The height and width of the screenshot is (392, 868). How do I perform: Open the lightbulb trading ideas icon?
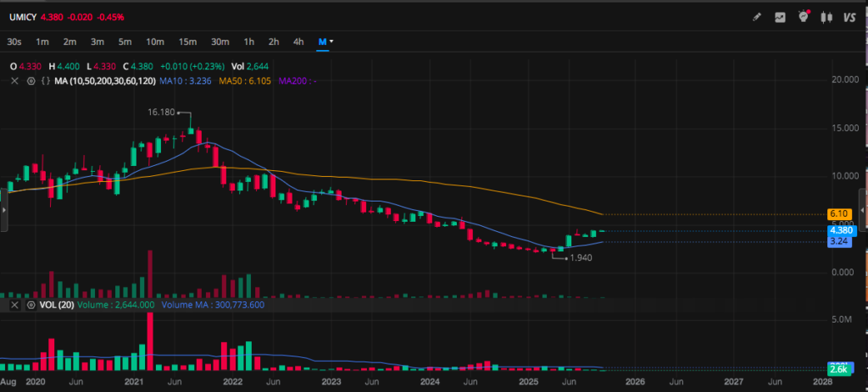pos(803,17)
